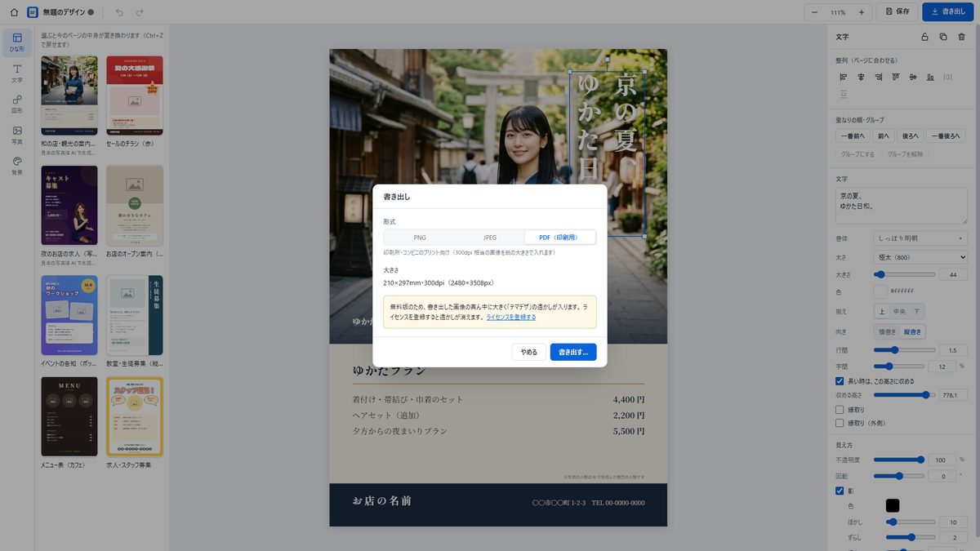This screenshot has width=980, height=551.
Task: Redo with the right arrow icon
Action: (x=140, y=12)
